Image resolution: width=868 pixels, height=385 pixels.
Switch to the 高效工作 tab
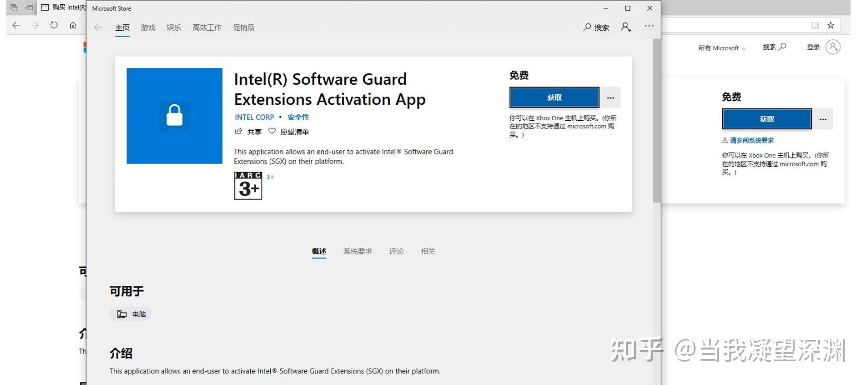click(x=207, y=28)
